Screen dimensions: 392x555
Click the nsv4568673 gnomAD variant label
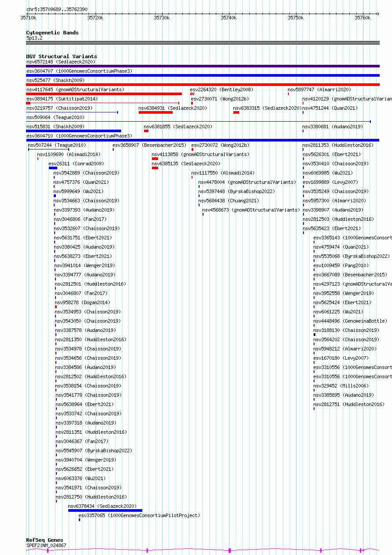coord(251,210)
